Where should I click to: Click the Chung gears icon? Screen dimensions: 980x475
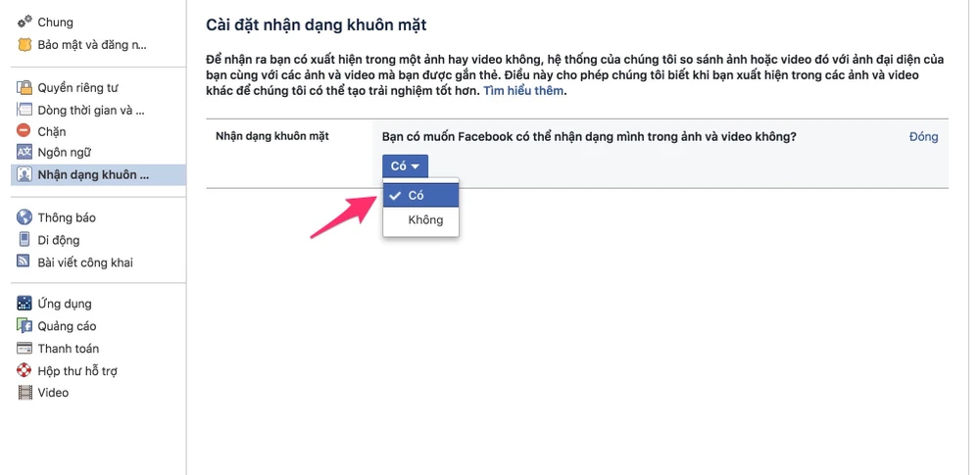[x=24, y=22]
